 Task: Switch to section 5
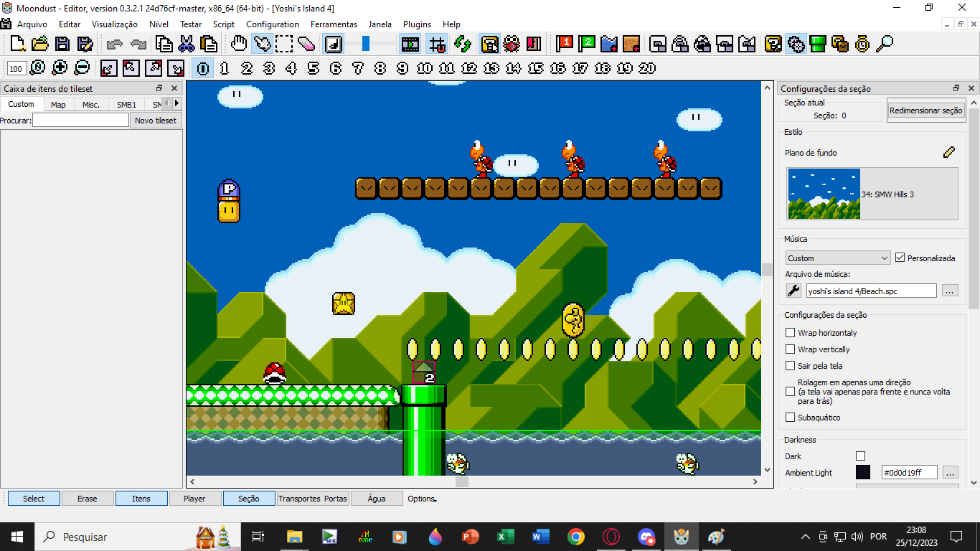[x=314, y=68]
